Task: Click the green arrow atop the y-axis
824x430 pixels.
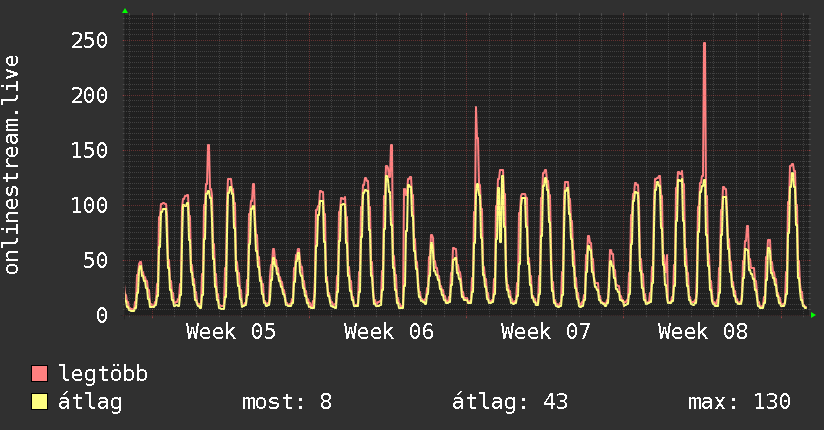Action: click(125, 11)
